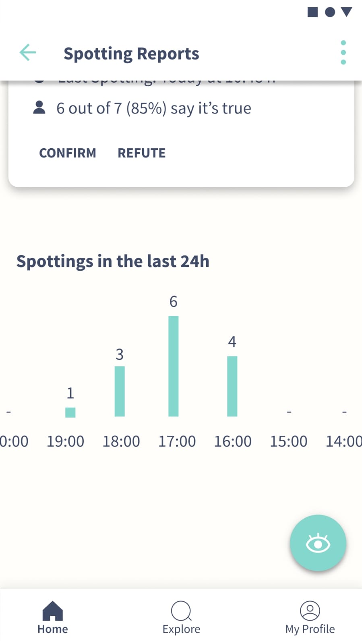Tap the small 19:00 bar
This screenshot has width=362, height=644.
click(x=70, y=412)
